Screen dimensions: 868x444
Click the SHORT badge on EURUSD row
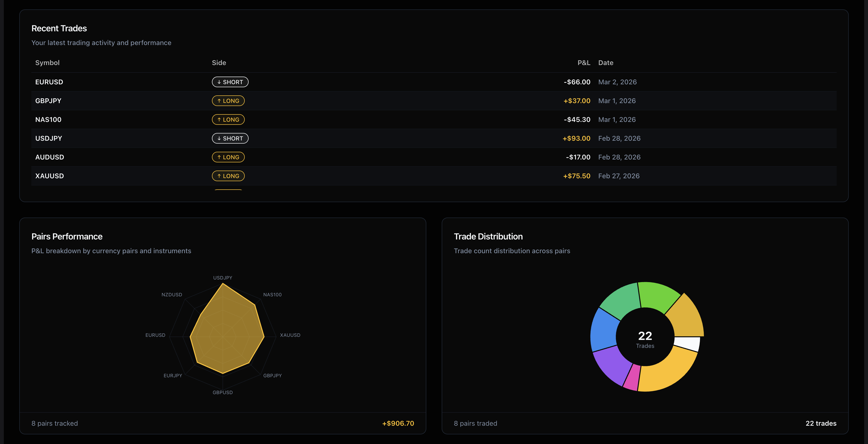click(x=230, y=82)
